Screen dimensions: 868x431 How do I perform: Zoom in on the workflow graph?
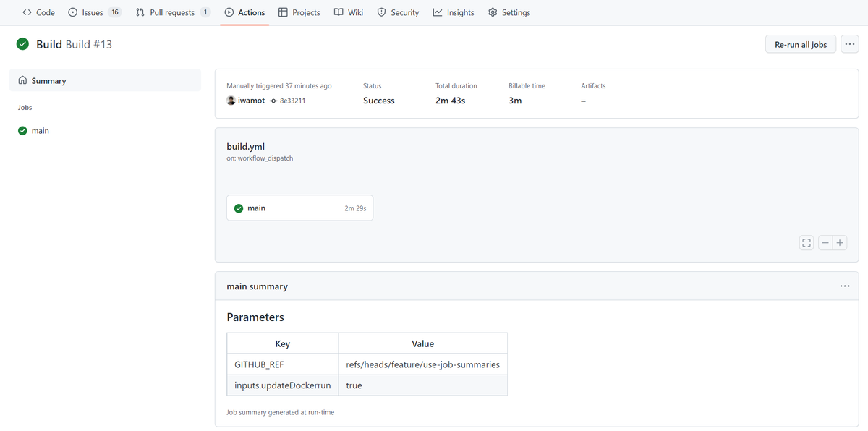(839, 242)
